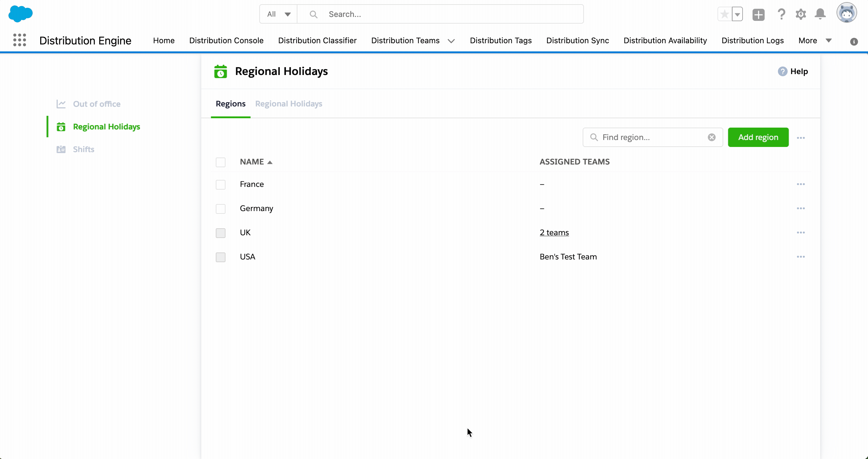Expand the More navigation dropdown

(x=815, y=41)
